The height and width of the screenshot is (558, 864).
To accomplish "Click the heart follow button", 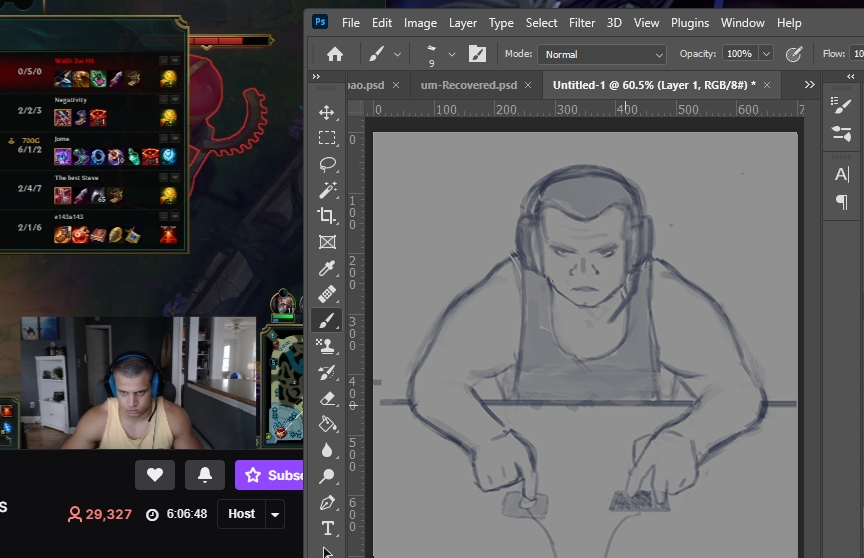I will click(155, 475).
